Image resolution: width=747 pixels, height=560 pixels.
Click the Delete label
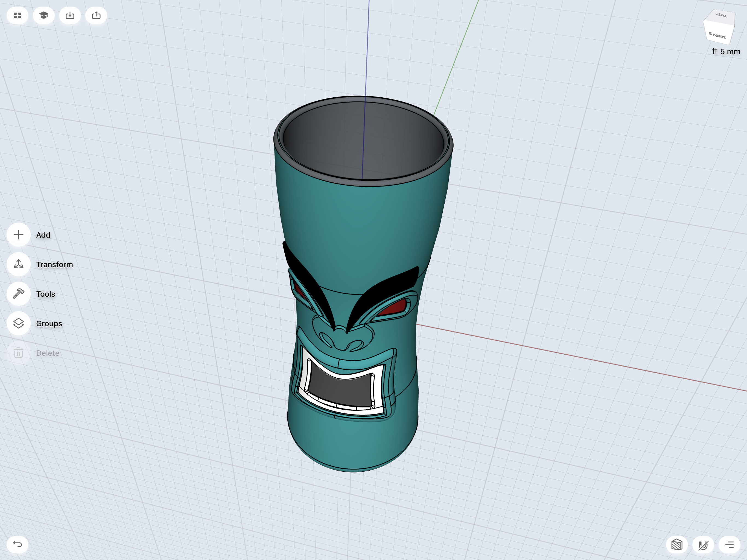[x=48, y=353]
